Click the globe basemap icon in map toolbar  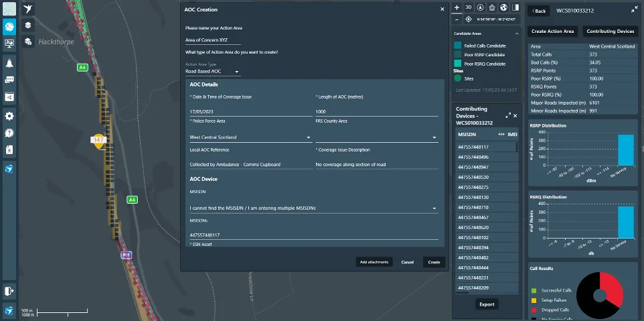(504, 7)
